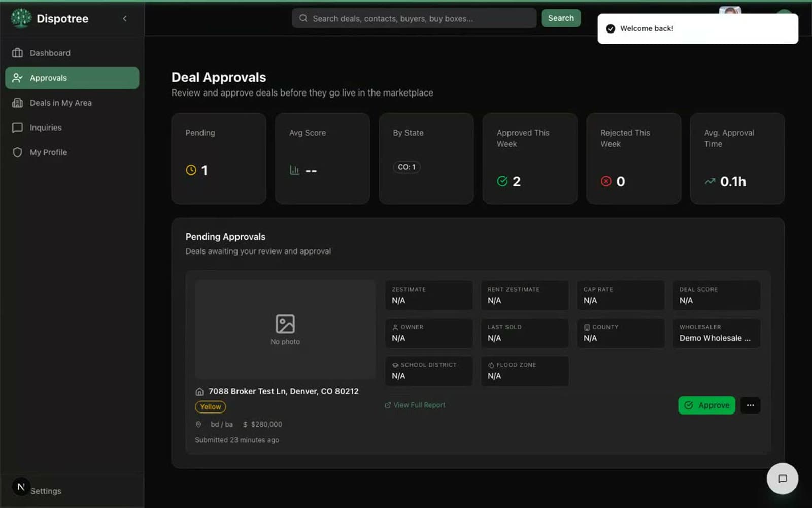
Task: Open the three-dot more options menu
Action: pyautogui.click(x=750, y=405)
